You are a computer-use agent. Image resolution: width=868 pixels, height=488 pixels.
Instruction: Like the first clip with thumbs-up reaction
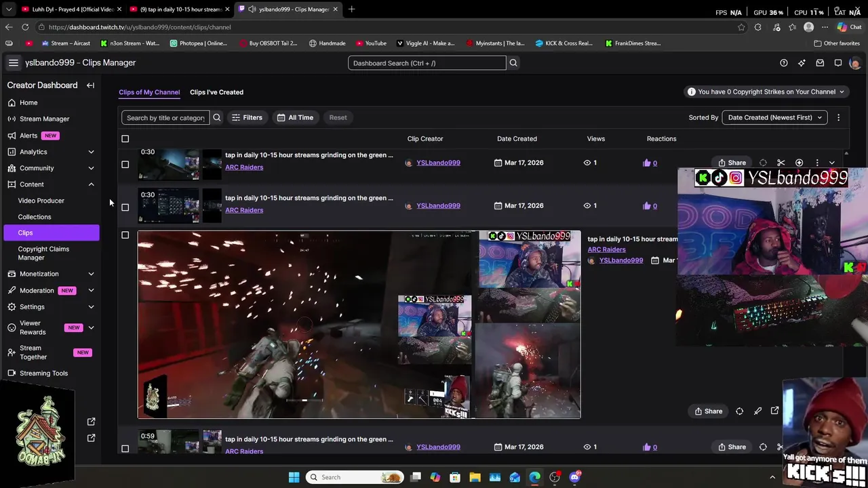coord(646,163)
